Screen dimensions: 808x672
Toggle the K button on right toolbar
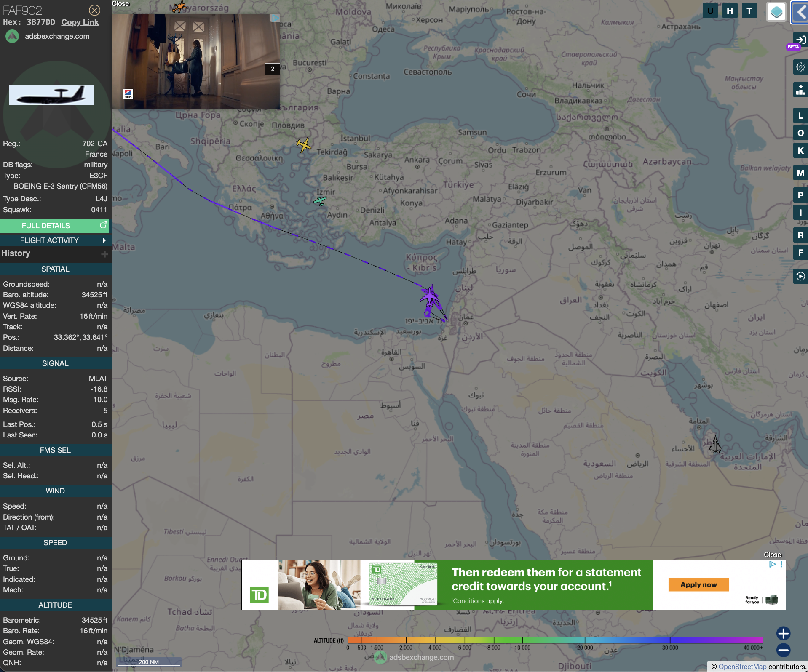[x=800, y=151]
